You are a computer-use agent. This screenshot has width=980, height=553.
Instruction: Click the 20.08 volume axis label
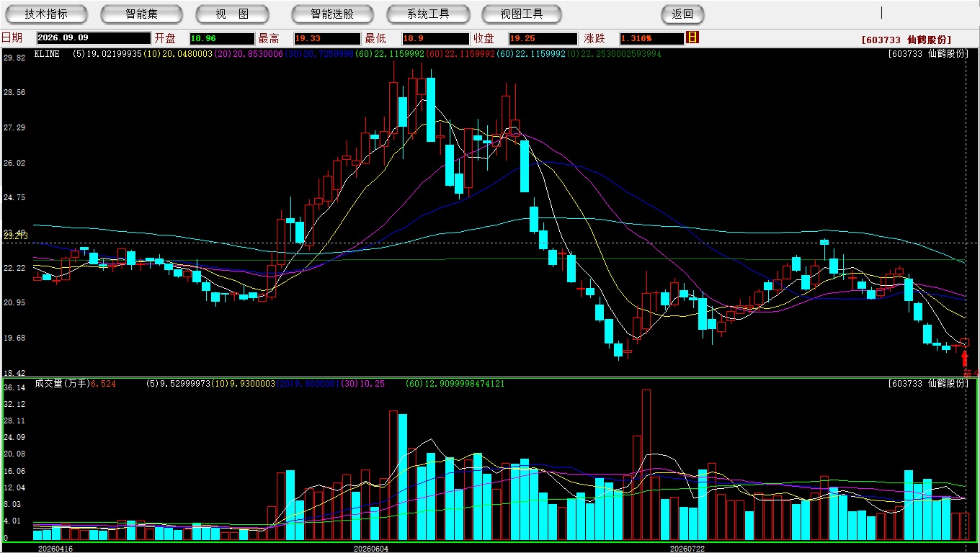coord(14,454)
